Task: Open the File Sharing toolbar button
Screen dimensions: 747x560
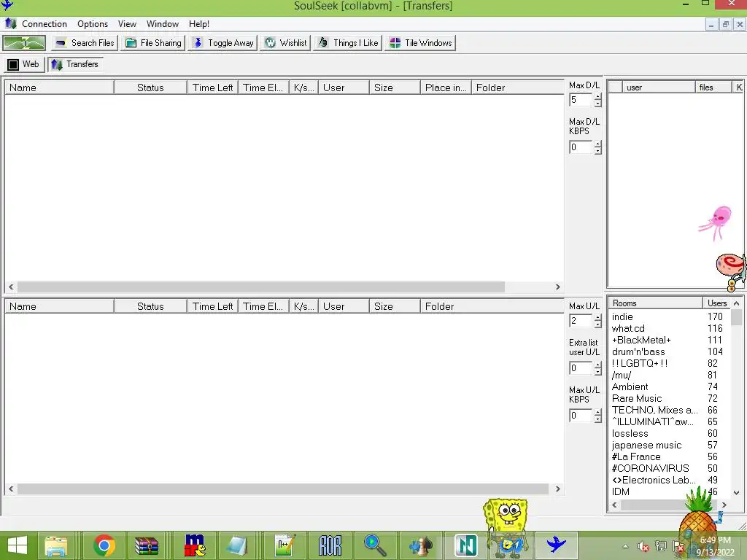Action: click(x=153, y=43)
